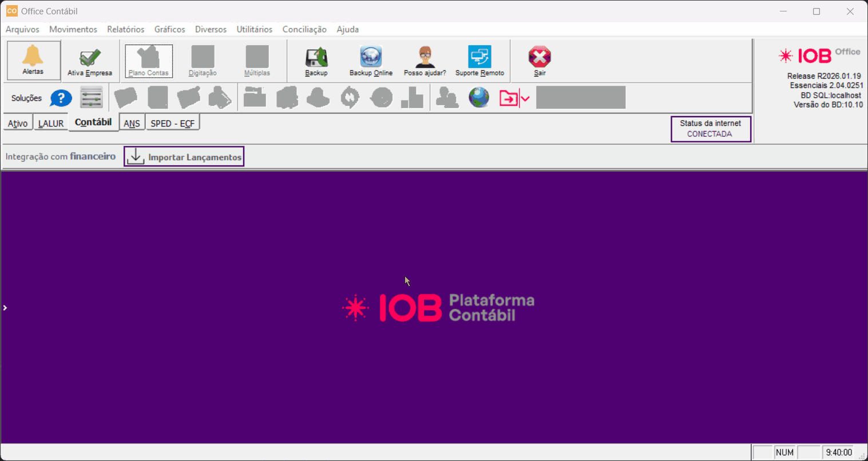Image resolution: width=868 pixels, height=461 pixels.
Task: Expand the left side panel chevron
Action: tap(5, 308)
